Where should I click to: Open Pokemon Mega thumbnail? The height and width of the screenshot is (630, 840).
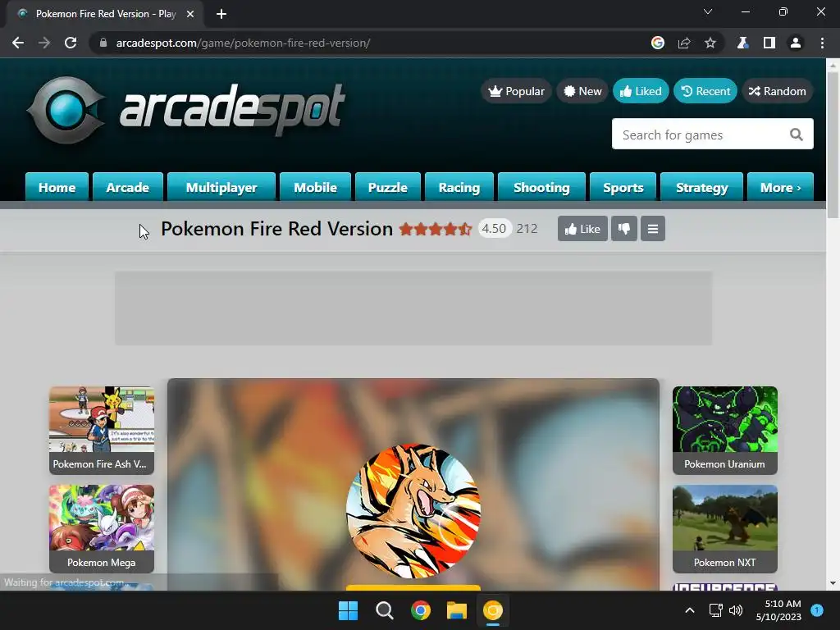[102, 529]
